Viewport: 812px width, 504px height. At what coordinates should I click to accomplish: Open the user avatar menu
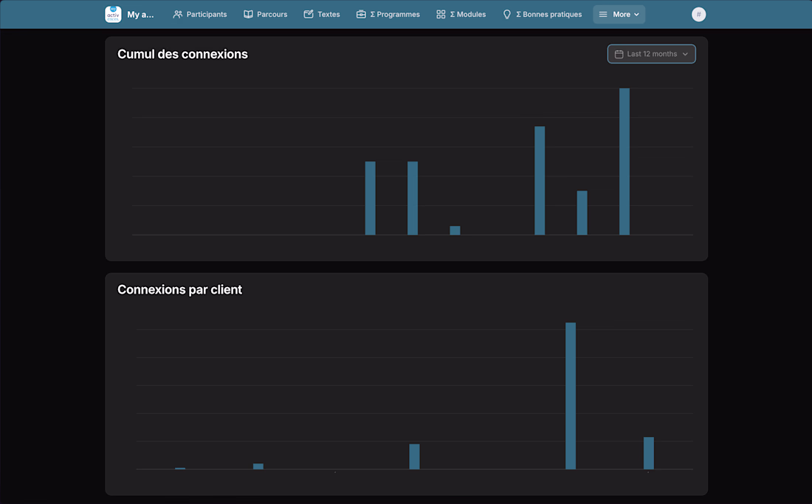pyautogui.click(x=698, y=14)
